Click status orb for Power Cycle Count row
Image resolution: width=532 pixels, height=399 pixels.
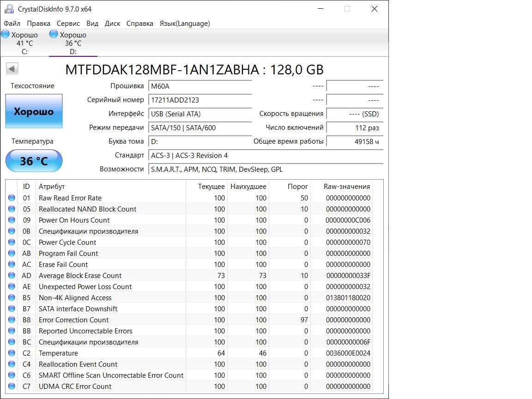[12, 242]
